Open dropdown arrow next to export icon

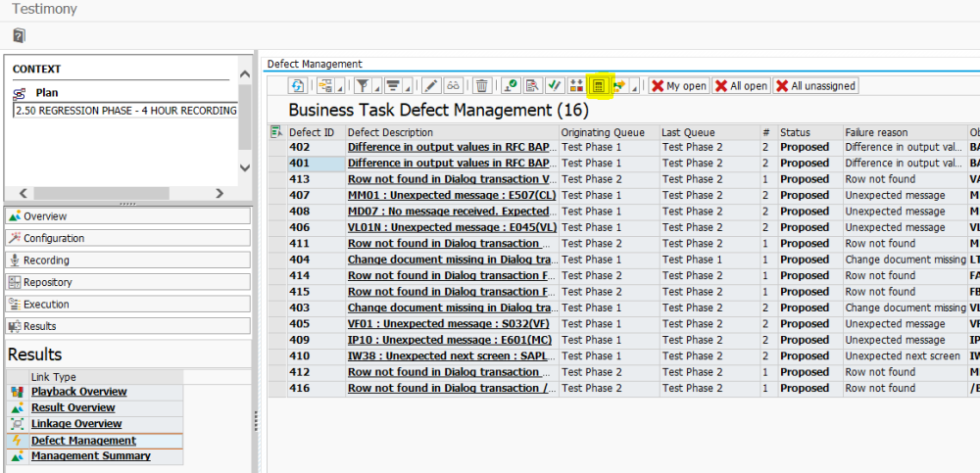(x=635, y=87)
